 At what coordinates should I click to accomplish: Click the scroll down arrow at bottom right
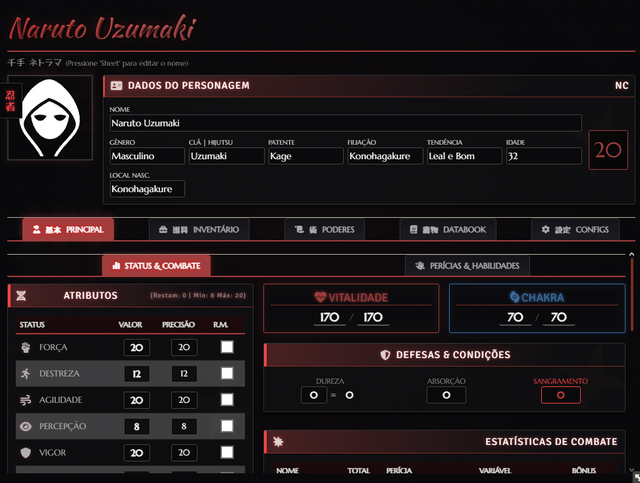point(632,470)
